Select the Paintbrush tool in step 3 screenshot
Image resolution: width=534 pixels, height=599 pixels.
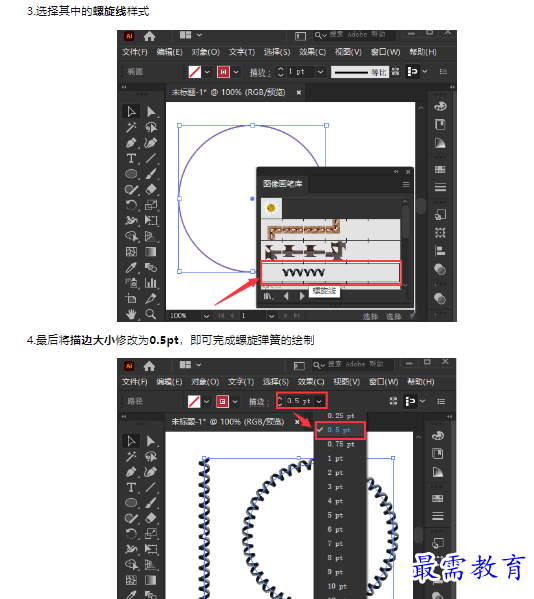(151, 174)
